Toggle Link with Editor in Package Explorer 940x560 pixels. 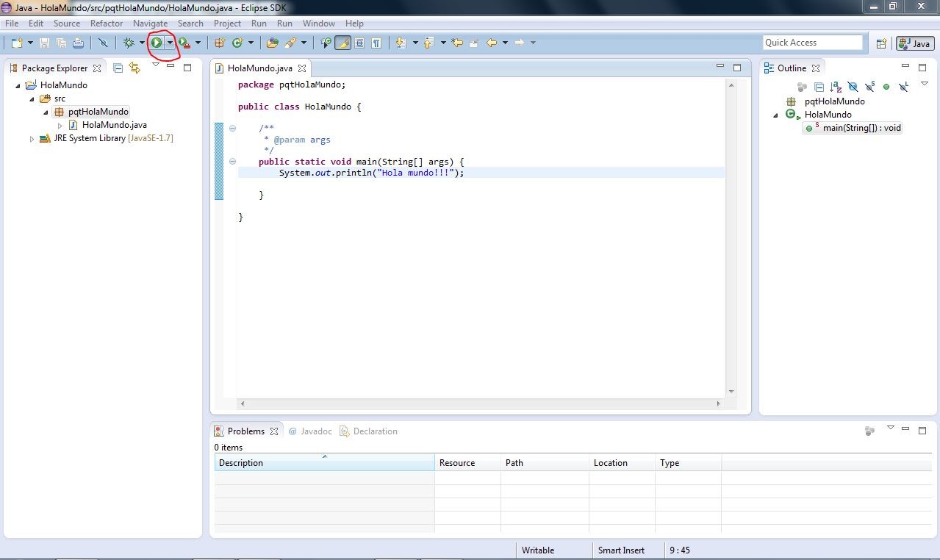[x=134, y=68]
